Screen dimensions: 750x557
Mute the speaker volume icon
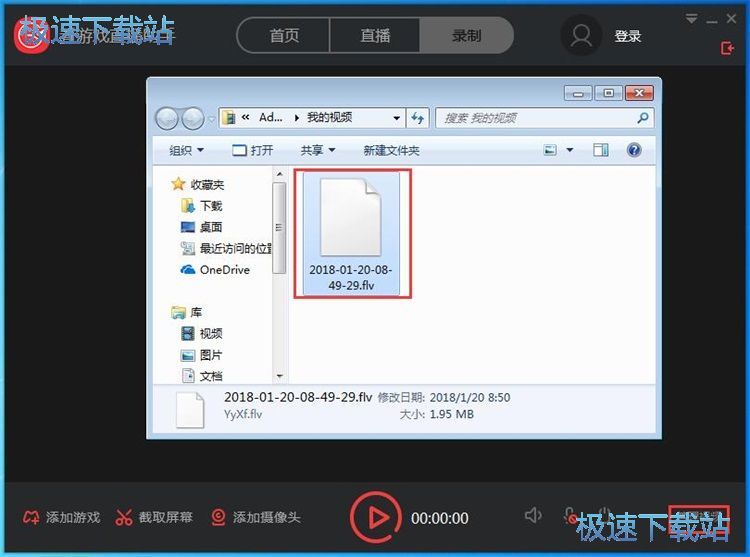click(x=533, y=516)
